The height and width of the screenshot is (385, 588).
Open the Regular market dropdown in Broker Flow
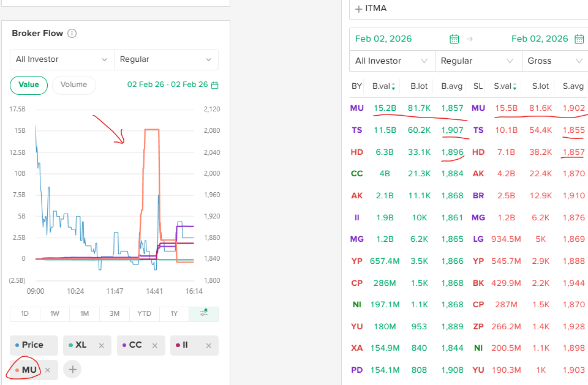click(x=166, y=59)
